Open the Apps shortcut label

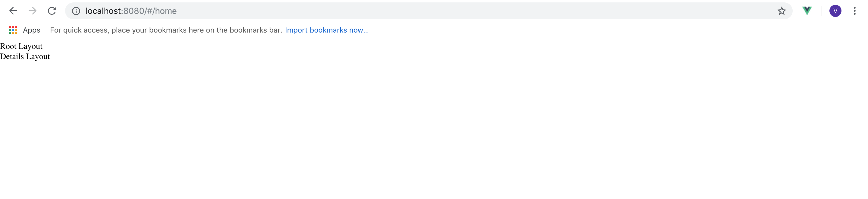31,30
